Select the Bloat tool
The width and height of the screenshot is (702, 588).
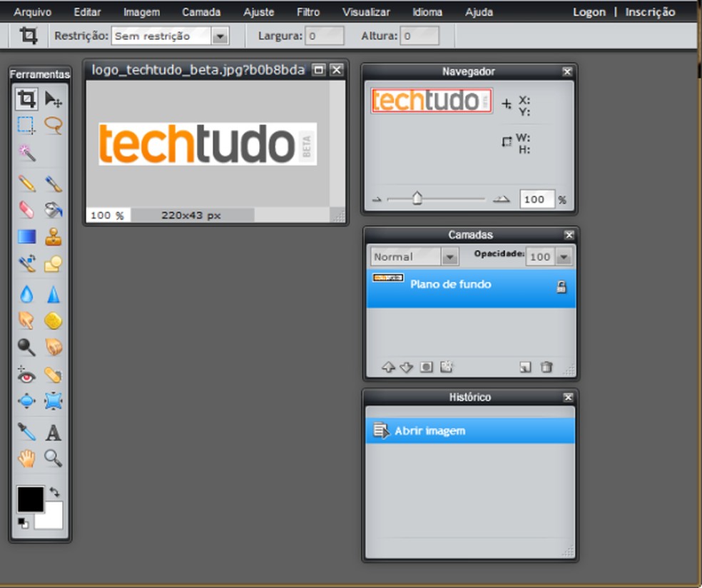[x=26, y=401]
